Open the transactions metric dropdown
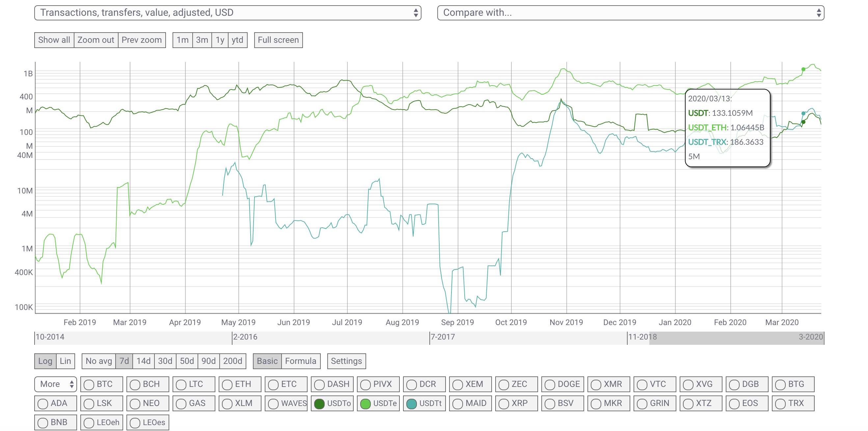 (228, 13)
